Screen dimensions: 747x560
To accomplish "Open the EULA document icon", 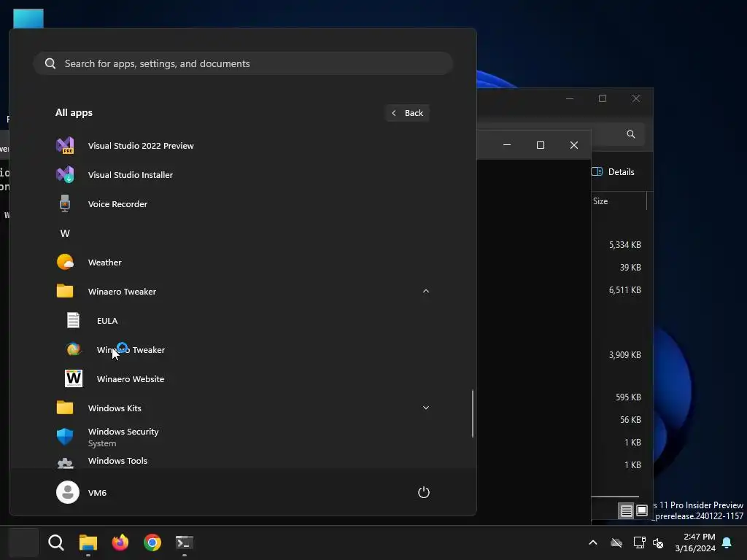I will tap(74, 320).
